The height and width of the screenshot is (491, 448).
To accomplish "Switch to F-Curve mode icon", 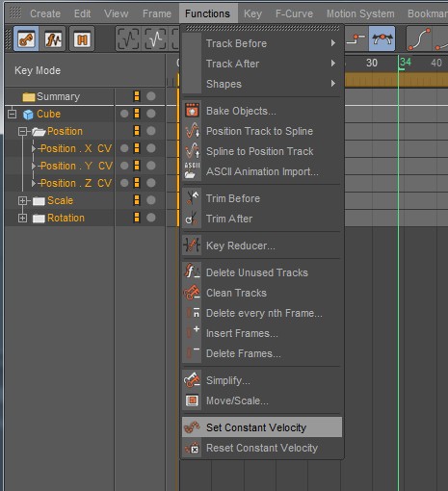I will click(x=54, y=39).
